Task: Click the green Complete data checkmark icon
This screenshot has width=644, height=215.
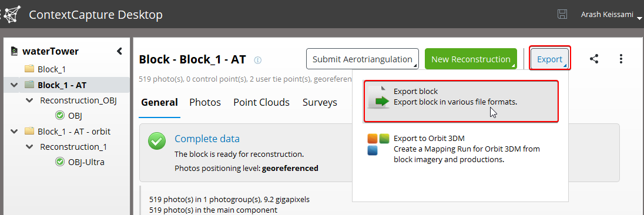Action: coord(157,141)
